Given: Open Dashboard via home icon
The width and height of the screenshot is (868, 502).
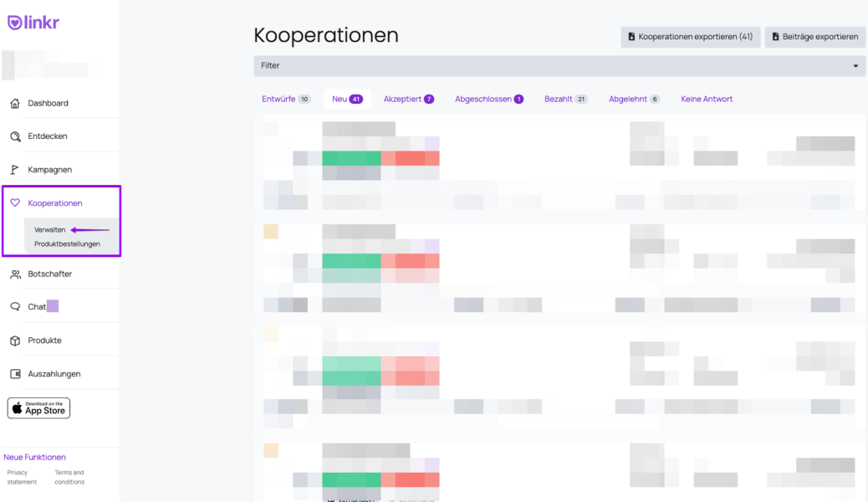Looking at the screenshot, I should tap(14, 104).
